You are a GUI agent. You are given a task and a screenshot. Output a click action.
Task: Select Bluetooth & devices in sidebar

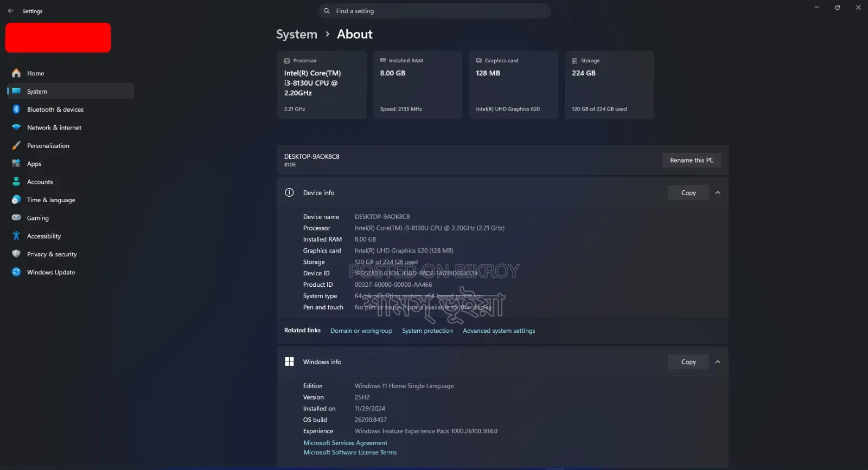(x=71, y=110)
